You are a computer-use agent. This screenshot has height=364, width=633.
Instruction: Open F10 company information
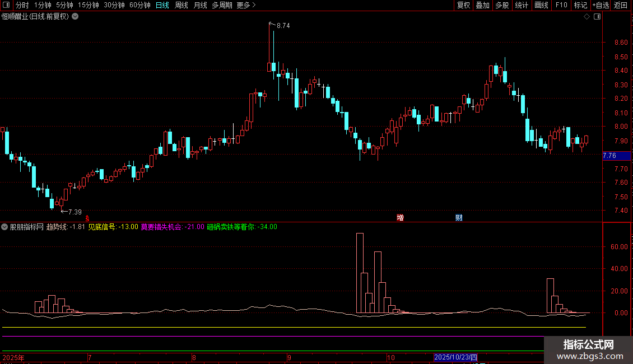(x=561, y=5)
